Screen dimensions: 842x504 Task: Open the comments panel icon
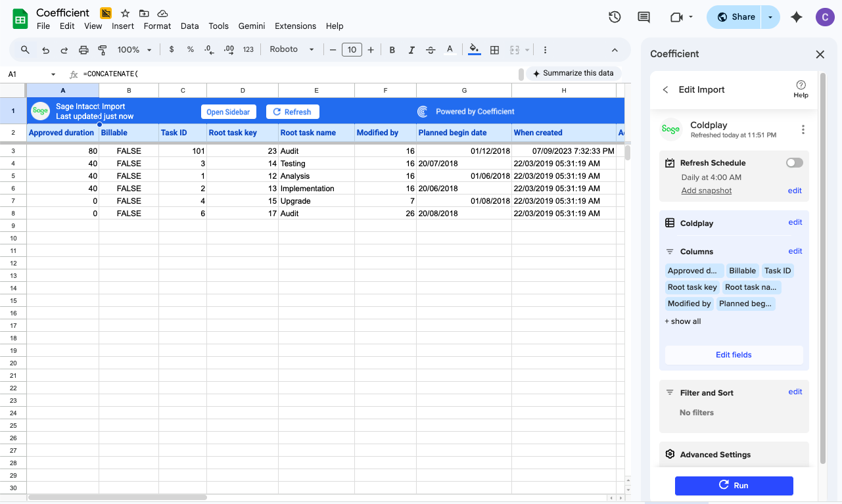tap(644, 17)
